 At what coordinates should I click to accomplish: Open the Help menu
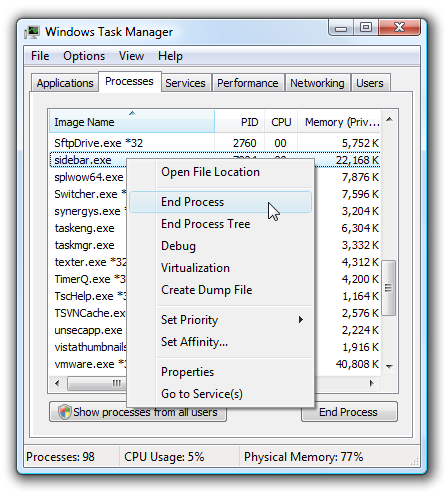click(170, 56)
